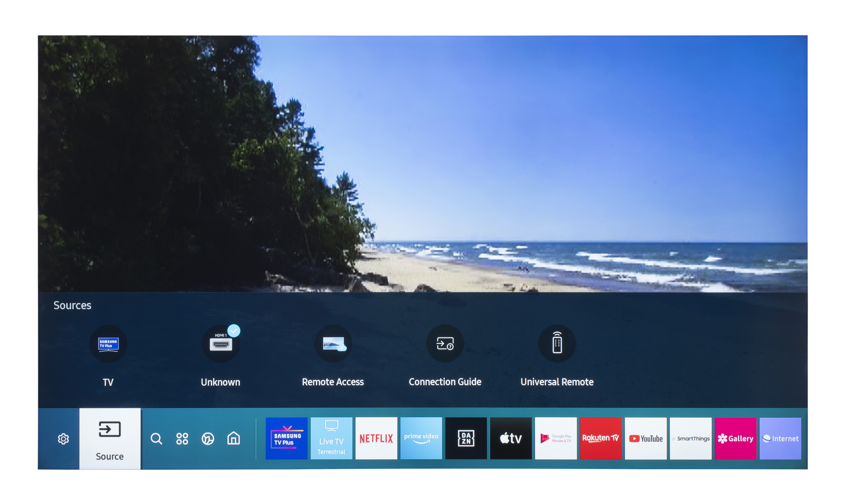846x504 pixels.
Task: Open the Gallery app tile
Action: click(735, 438)
